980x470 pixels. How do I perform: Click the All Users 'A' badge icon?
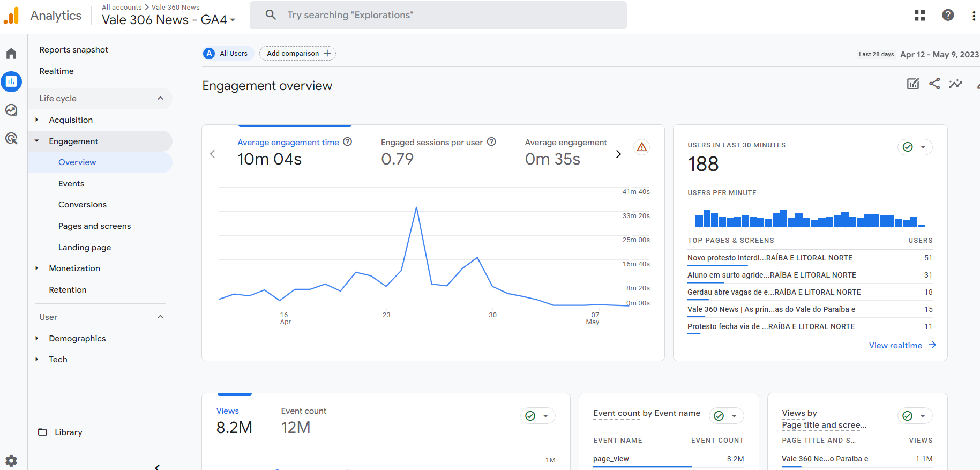(209, 54)
